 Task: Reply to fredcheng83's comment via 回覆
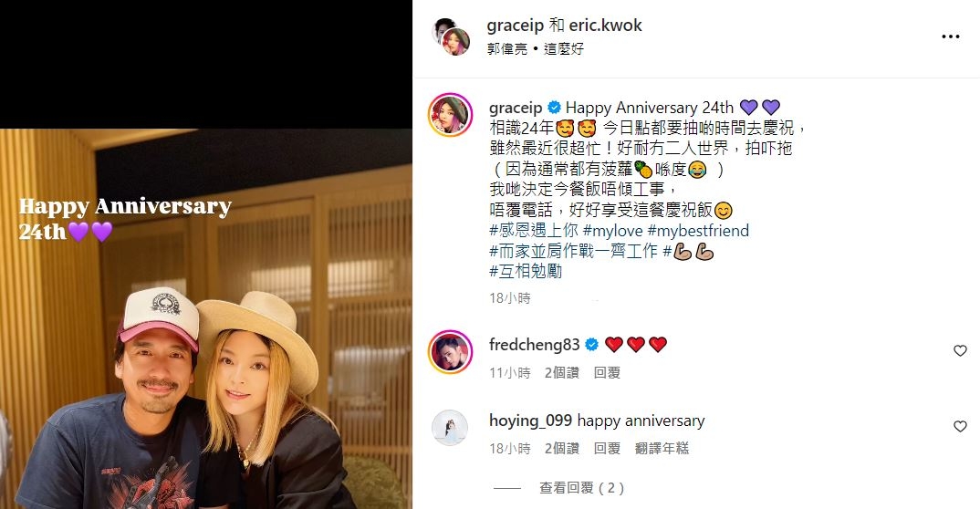click(x=607, y=373)
